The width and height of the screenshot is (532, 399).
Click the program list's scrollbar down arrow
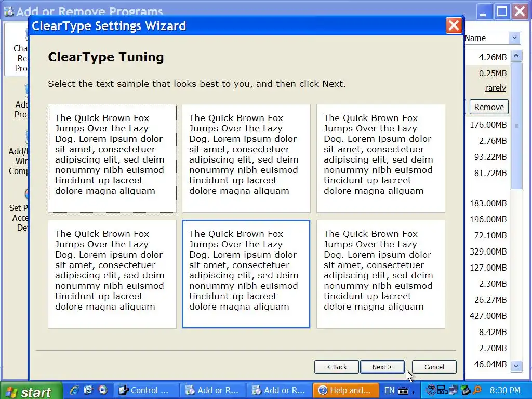(x=516, y=366)
